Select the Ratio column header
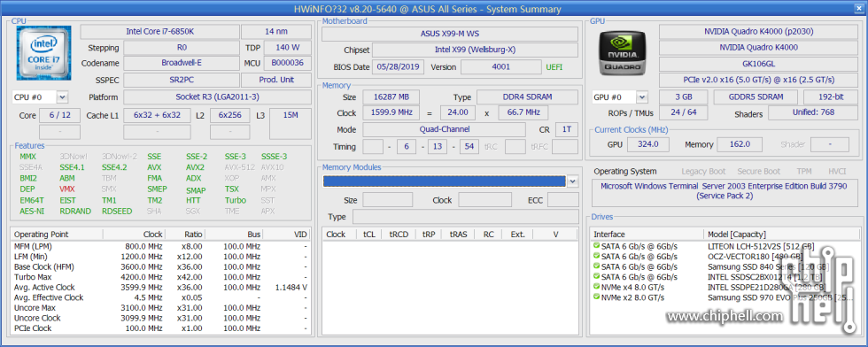The height and width of the screenshot is (347, 868). tap(186, 234)
